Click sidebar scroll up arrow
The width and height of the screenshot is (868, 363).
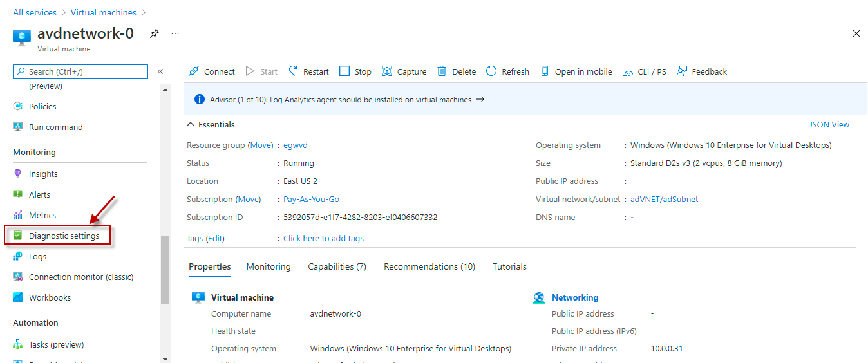(x=165, y=89)
